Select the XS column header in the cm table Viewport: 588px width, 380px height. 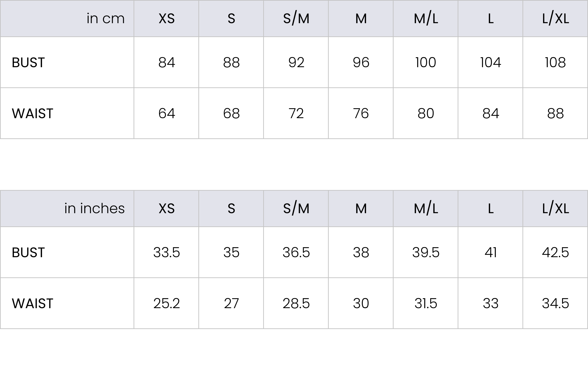click(167, 19)
